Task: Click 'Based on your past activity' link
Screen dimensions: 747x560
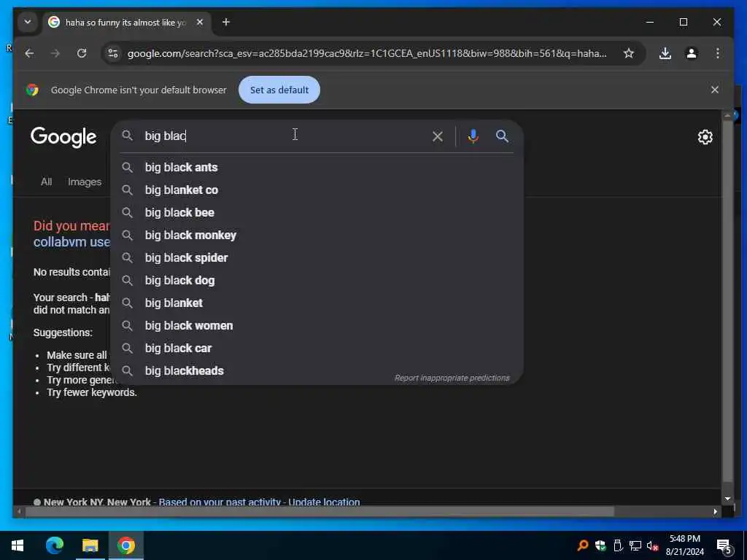Action: point(220,502)
